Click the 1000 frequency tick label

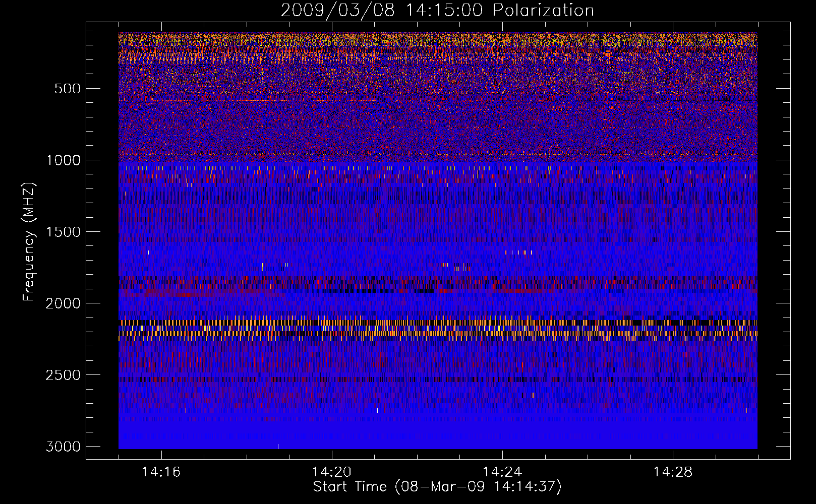point(63,160)
